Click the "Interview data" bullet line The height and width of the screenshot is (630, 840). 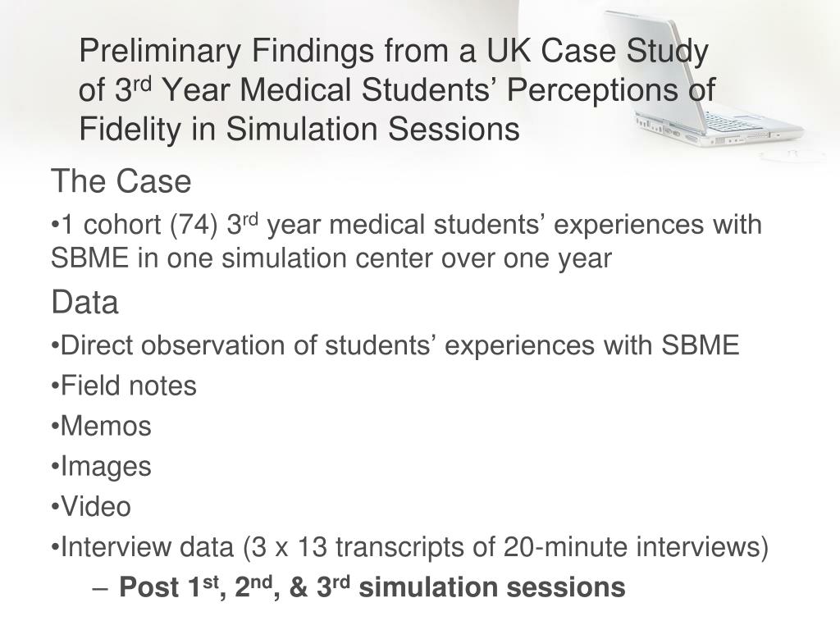pos(409,547)
